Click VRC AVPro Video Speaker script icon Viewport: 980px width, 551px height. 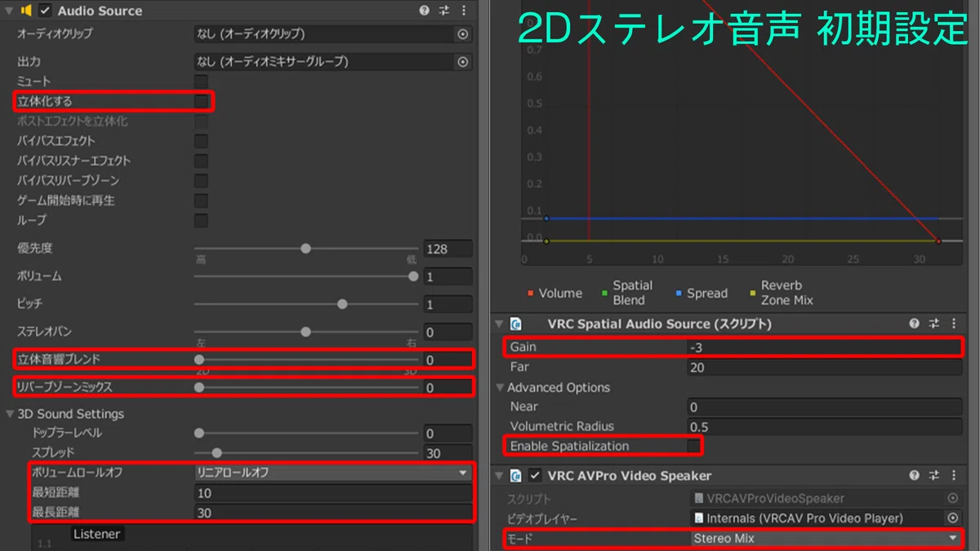[515, 475]
